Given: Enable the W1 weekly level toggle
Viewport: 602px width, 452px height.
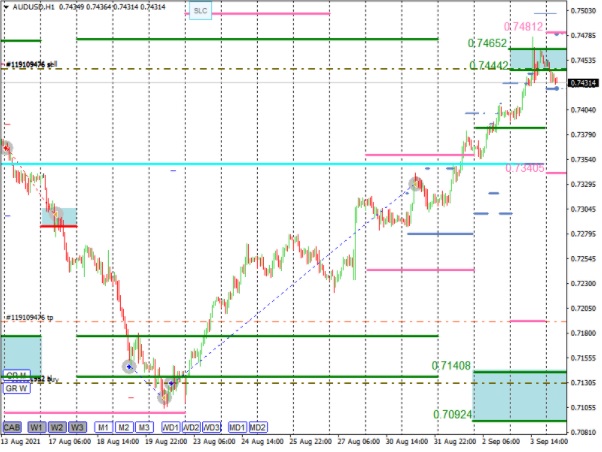Looking at the screenshot, I should pos(36,426).
